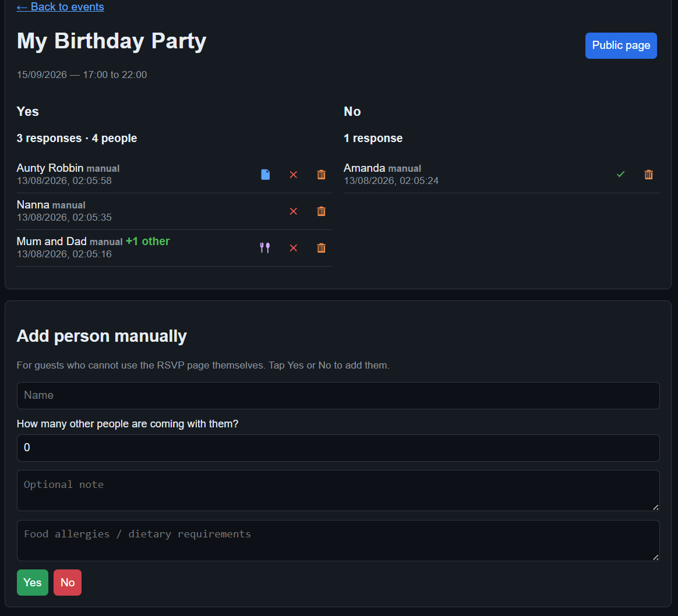View Aunty Robbin's note icon
678x616 pixels.
click(266, 174)
